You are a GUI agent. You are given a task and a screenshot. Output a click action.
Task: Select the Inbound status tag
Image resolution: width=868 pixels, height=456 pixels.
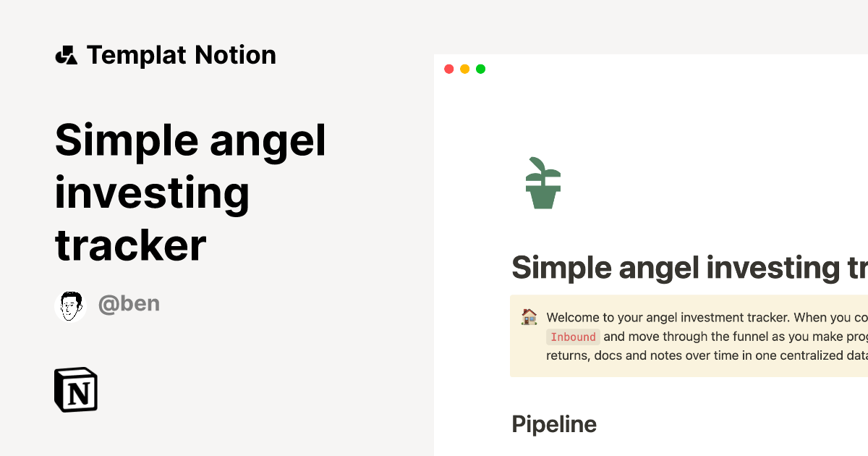(x=573, y=337)
